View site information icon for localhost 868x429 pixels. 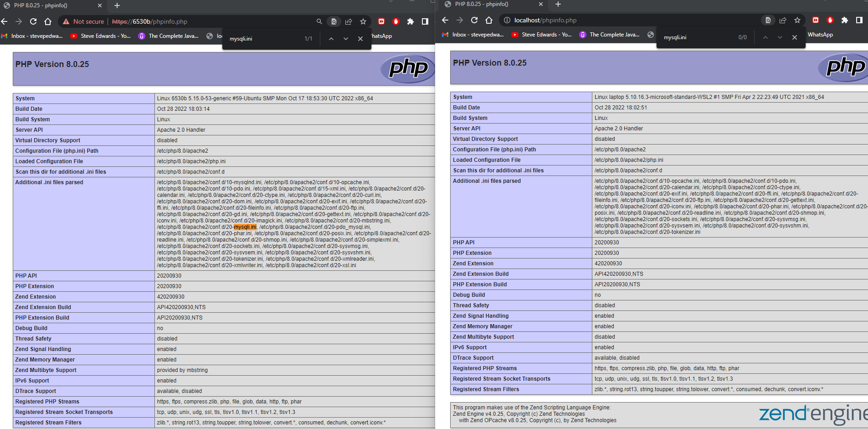pos(507,20)
